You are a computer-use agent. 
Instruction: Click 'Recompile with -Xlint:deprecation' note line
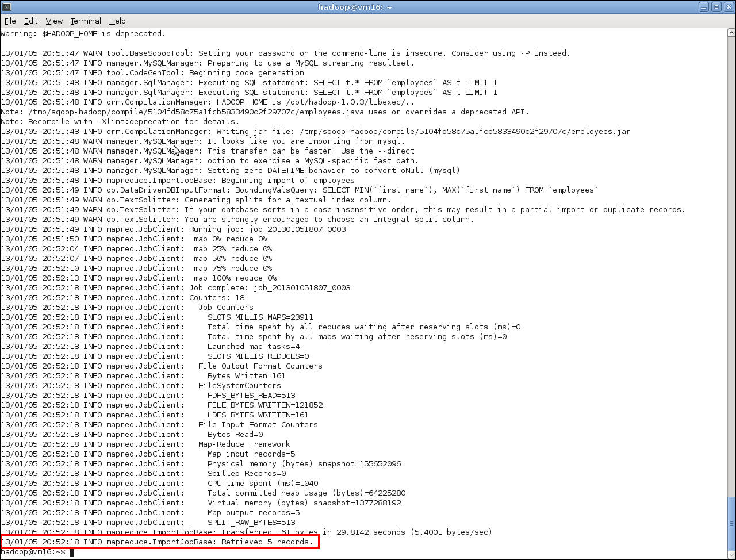(x=120, y=122)
